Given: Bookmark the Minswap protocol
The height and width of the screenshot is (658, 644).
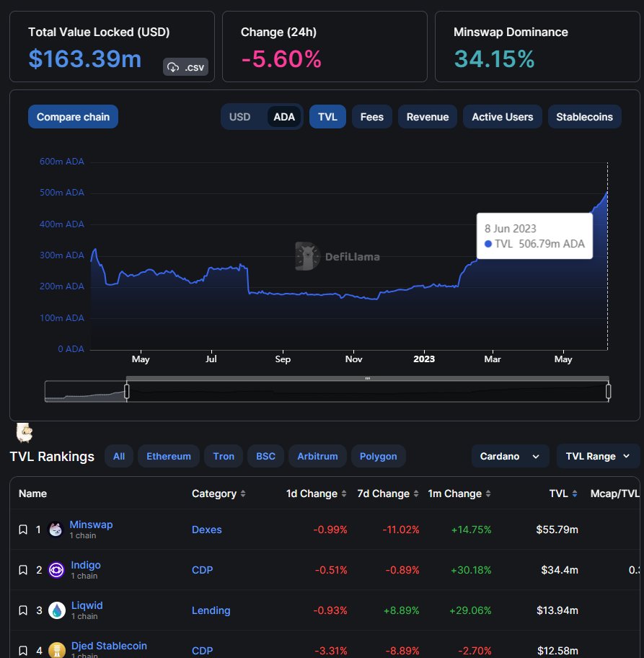Looking at the screenshot, I should (23, 530).
